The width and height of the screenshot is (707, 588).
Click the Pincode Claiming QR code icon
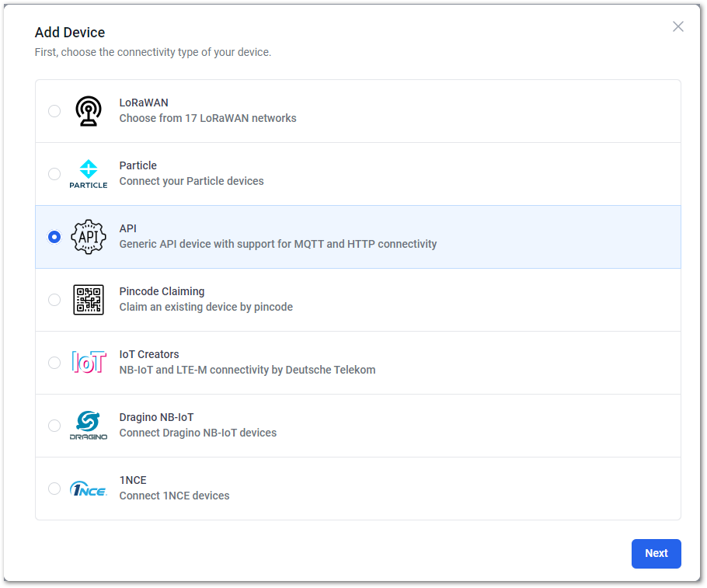[x=89, y=300]
